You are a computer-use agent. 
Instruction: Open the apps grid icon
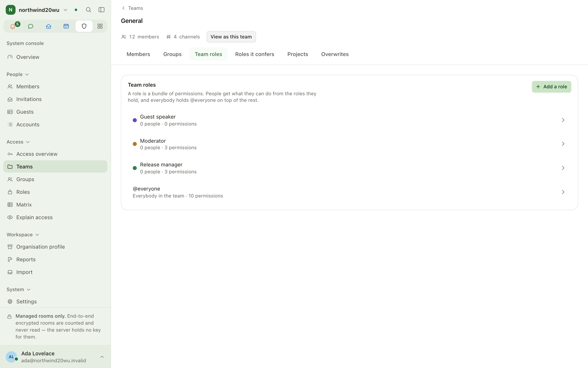pyautogui.click(x=100, y=26)
